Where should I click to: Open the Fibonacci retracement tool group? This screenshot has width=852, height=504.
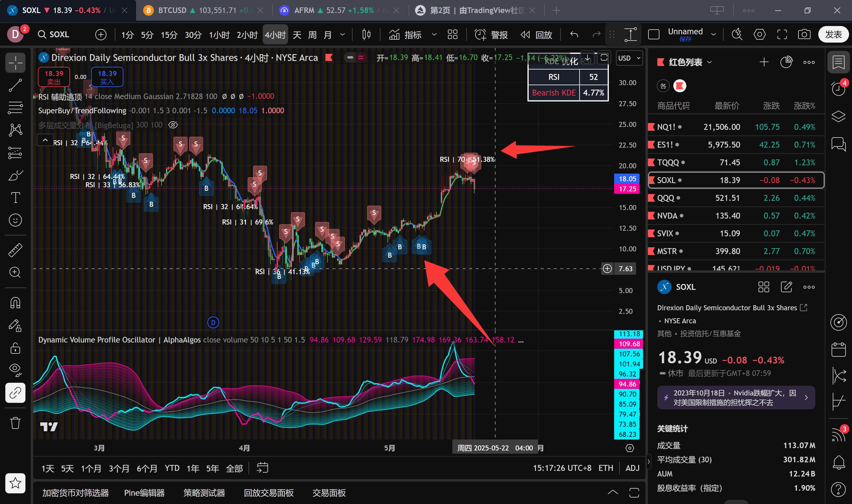click(x=15, y=108)
